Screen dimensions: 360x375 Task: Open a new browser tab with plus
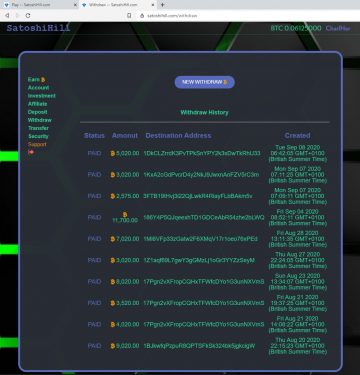point(162,5)
